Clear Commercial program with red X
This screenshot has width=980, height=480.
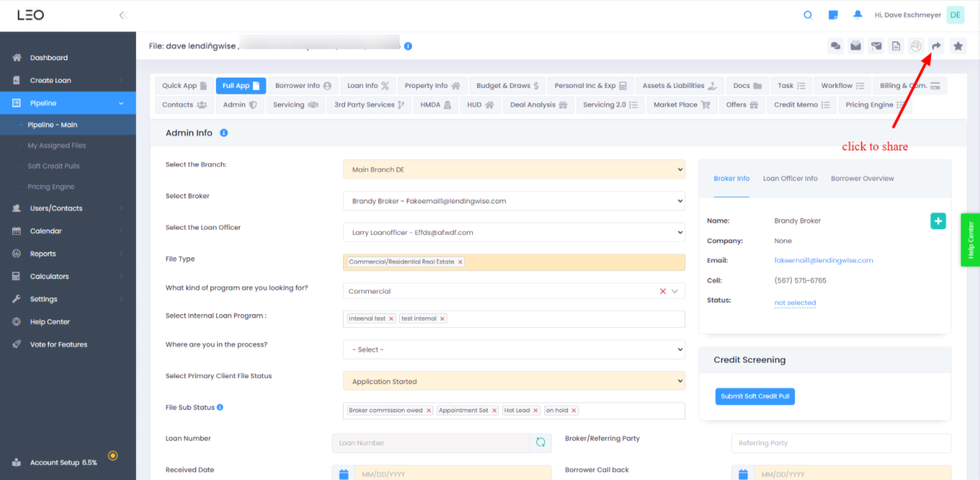[x=663, y=291]
